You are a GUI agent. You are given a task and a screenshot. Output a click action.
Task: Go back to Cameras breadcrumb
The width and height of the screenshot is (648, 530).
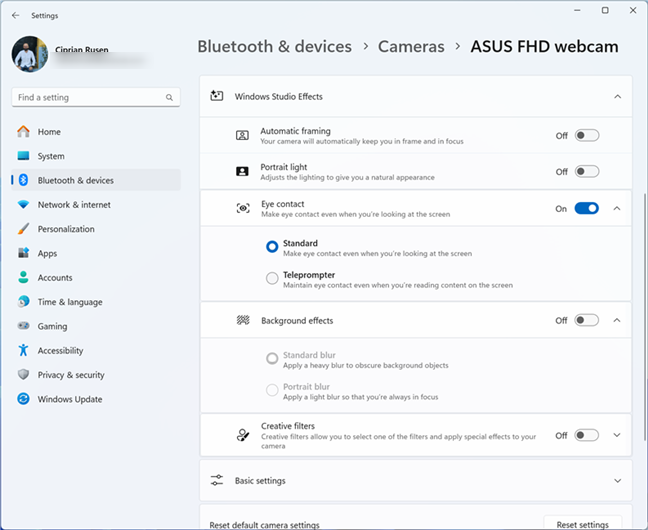click(x=411, y=46)
